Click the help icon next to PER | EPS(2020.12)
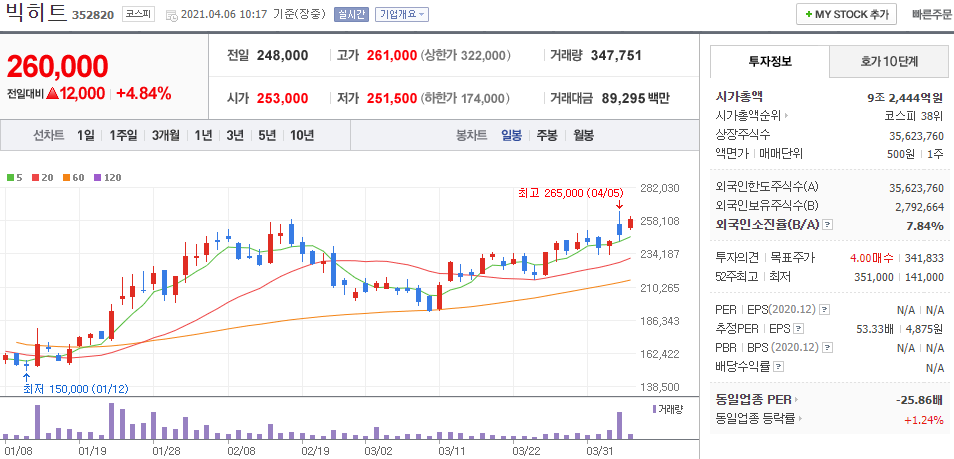The height and width of the screenshot is (459, 954). tap(824, 310)
